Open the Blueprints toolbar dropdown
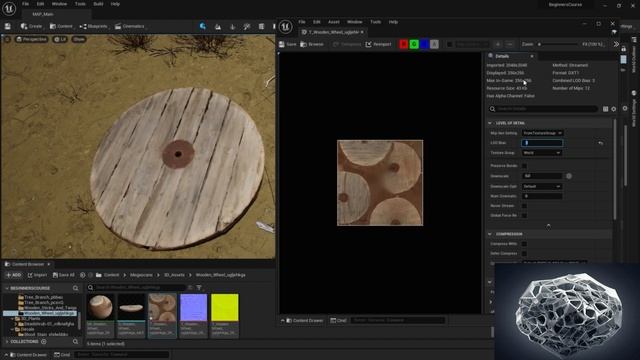 click(x=93, y=26)
